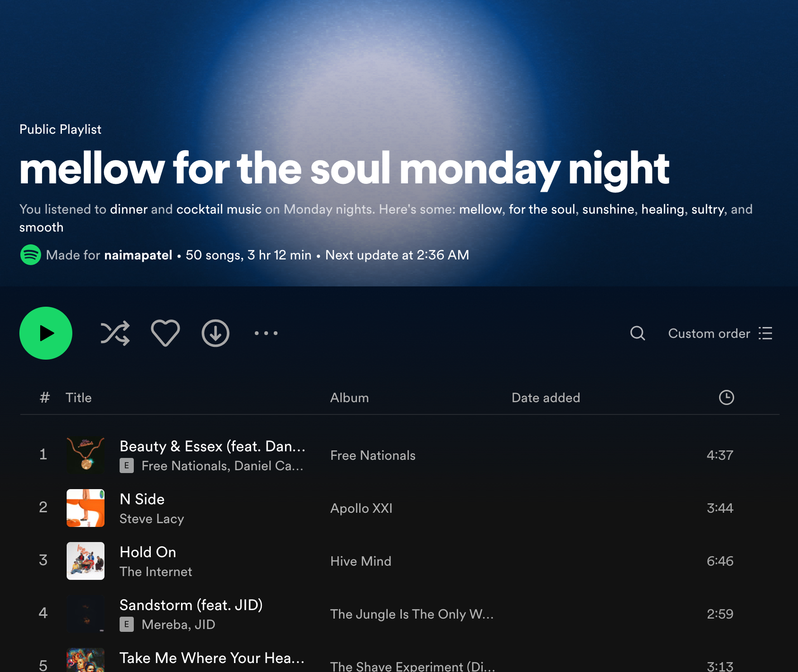The image size is (798, 672).
Task: Click the N Side album artwork
Action: (x=86, y=508)
